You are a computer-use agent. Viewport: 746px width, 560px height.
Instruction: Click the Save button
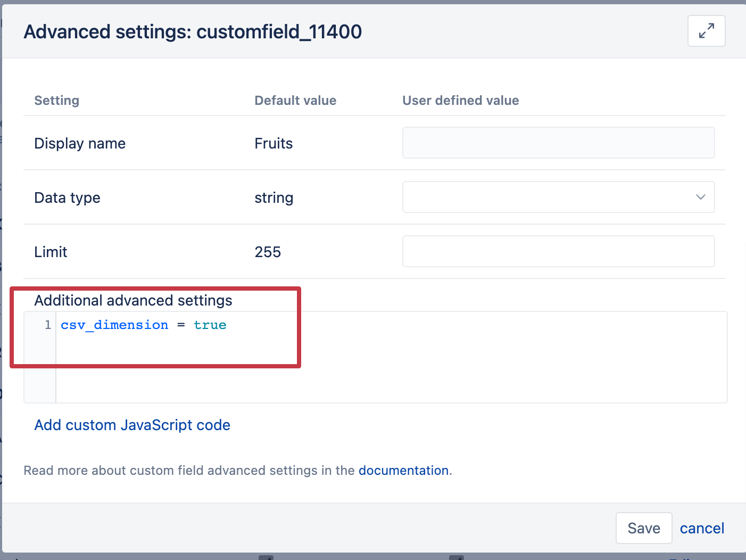click(x=644, y=528)
